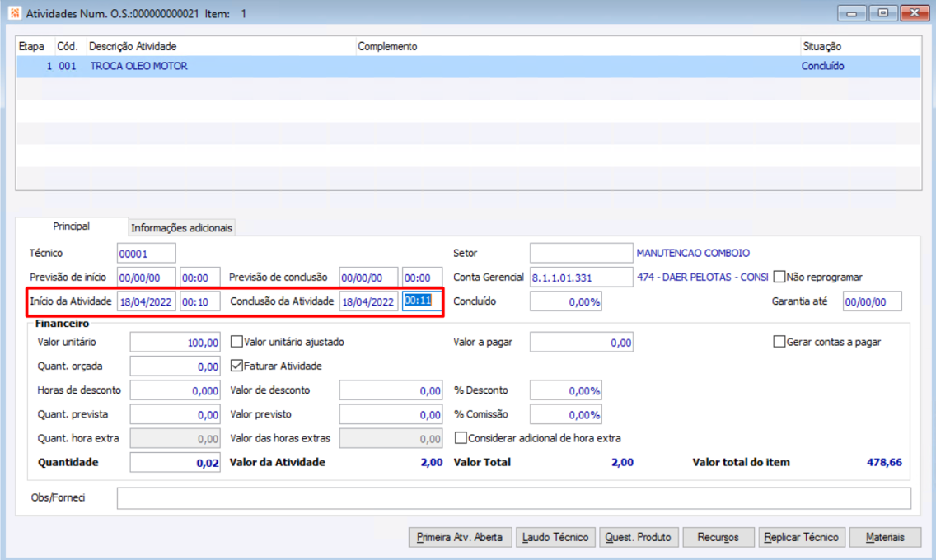Click the MANUTENCAO COMBOIO sector label
The height and width of the screenshot is (560, 936).
coord(693,254)
